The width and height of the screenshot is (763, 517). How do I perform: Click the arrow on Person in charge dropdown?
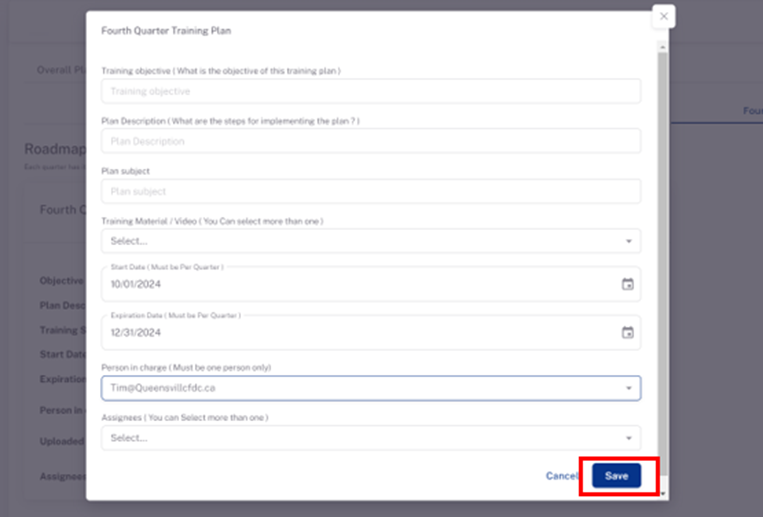(x=629, y=388)
